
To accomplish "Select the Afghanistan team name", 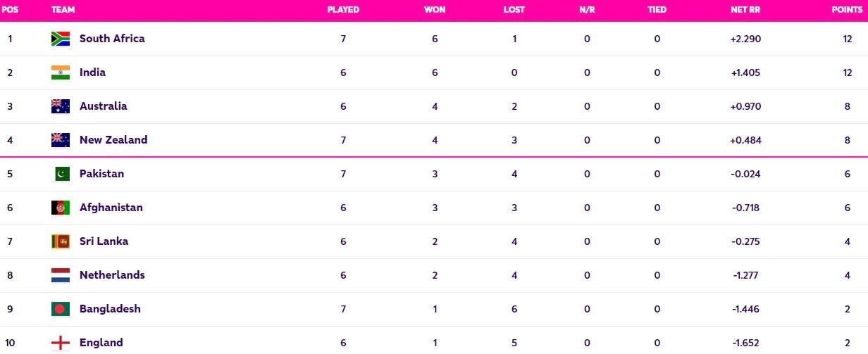I will point(111,208).
